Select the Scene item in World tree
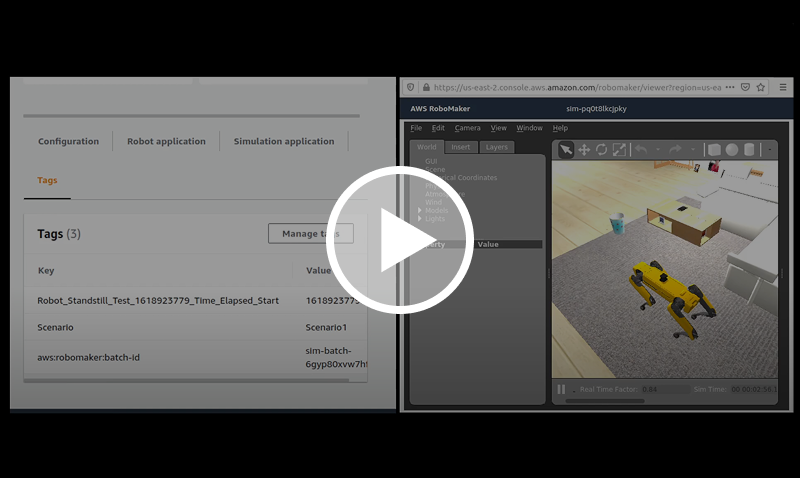The height and width of the screenshot is (478, 800). pyautogui.click(x=435, y=169)
